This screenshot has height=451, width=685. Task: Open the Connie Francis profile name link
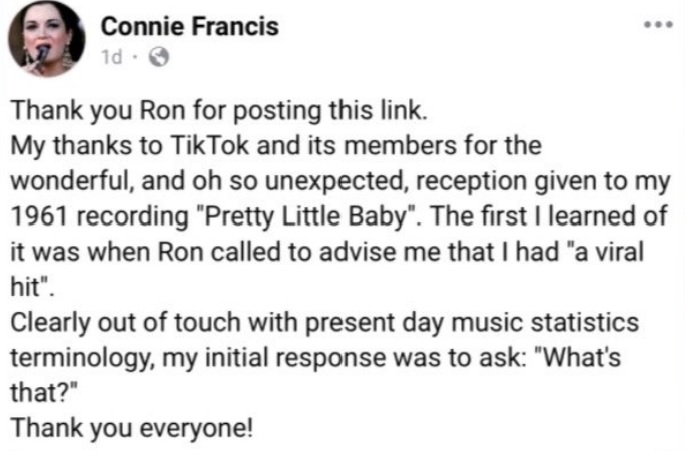[190, 26]
